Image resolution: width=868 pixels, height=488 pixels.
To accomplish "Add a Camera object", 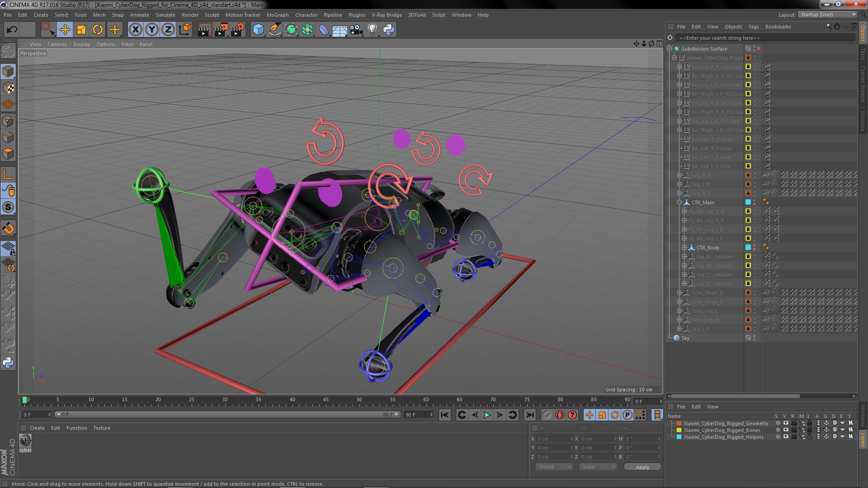I will pyautogui.click(x=356, y=30).
